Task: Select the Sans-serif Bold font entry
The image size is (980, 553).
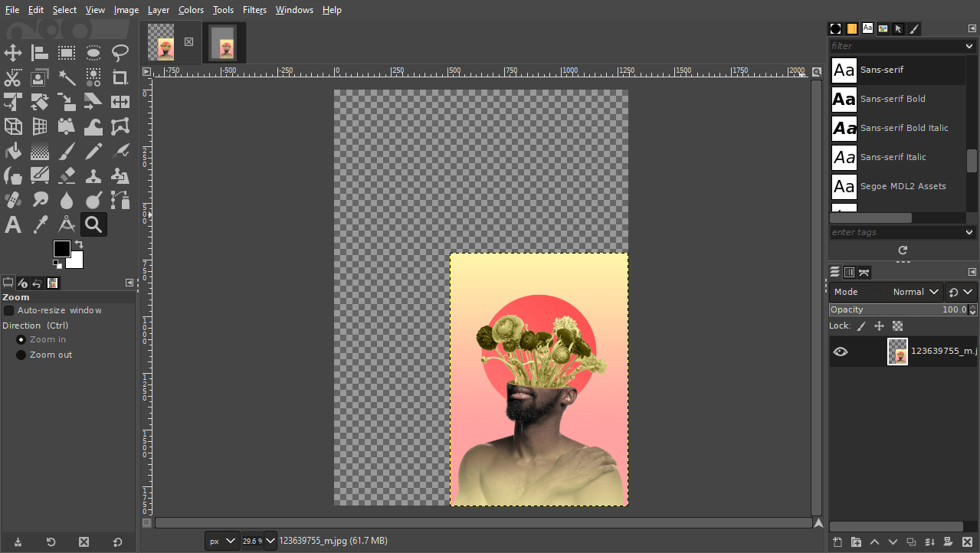Action: click(893, 99)
